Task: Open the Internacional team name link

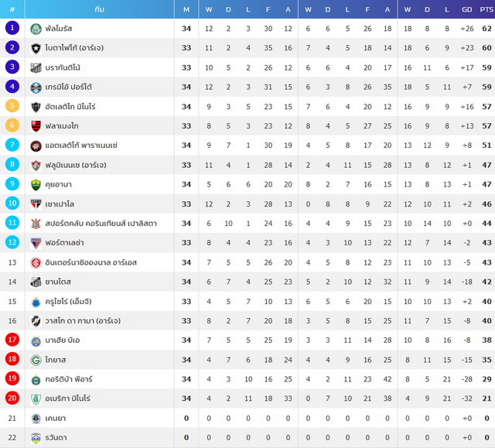Action: click(91, 262)
